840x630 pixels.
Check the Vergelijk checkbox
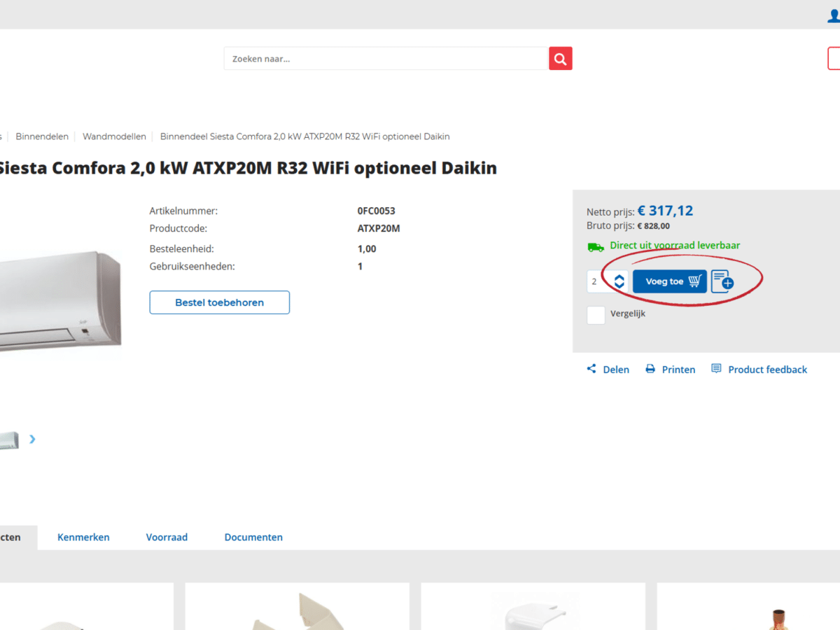tap(596, 315)
